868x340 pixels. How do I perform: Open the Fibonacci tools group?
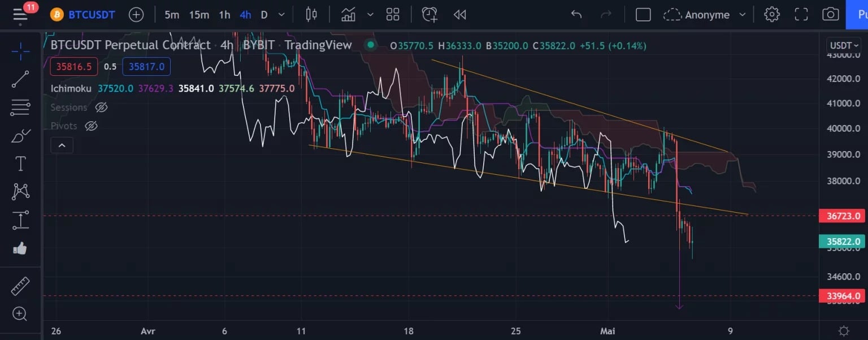click(20, 107)
